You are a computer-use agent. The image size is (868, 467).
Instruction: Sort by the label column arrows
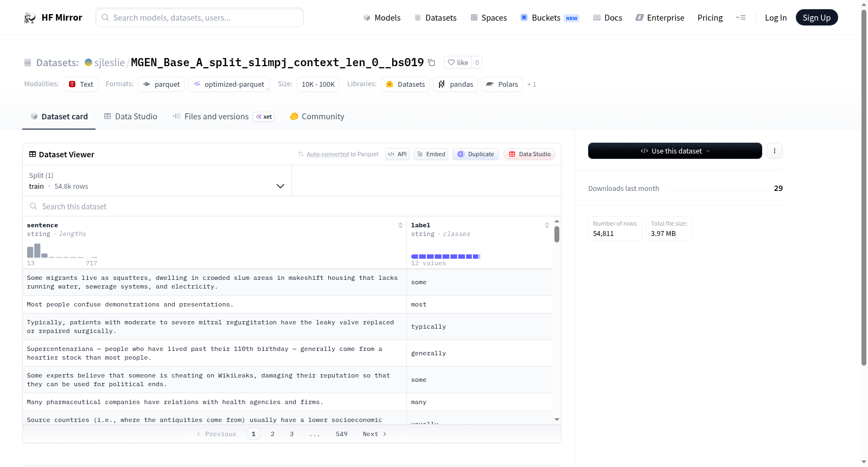point(547,225)
